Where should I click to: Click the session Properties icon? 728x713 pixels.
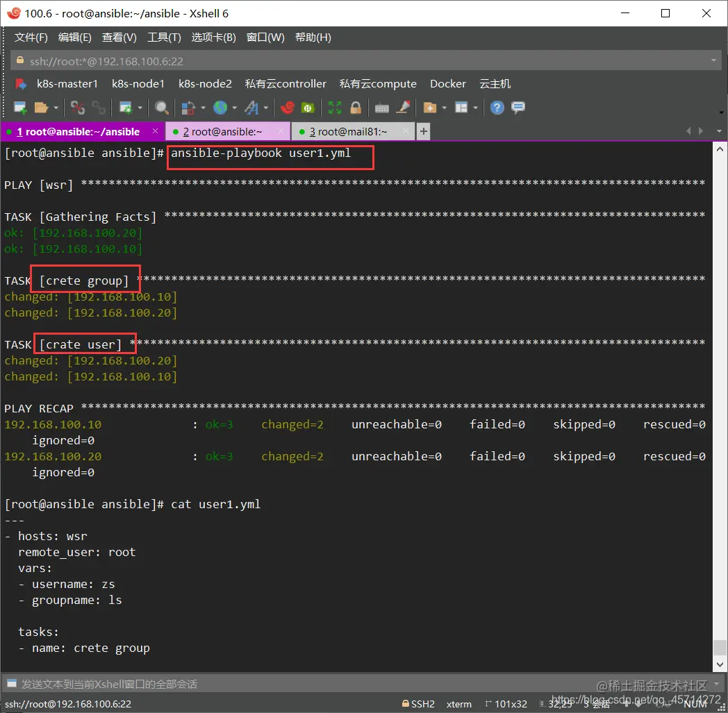coord(126,108)
